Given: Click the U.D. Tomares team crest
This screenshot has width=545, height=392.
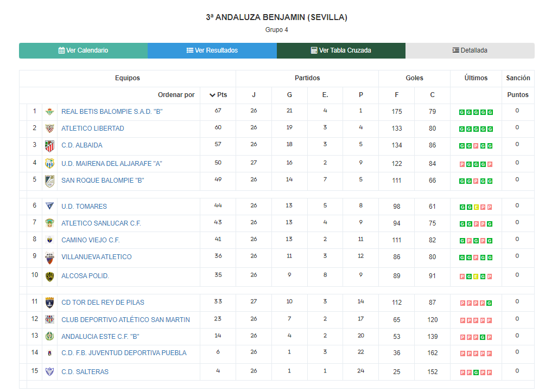Looking at the screenshot, I should [50, 206].
